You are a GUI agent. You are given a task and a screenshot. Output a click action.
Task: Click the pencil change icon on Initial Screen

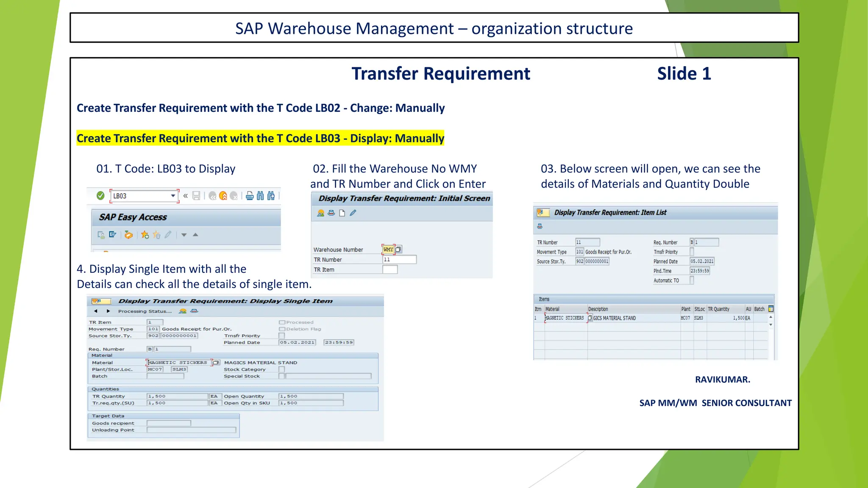[x=353, y=213]
